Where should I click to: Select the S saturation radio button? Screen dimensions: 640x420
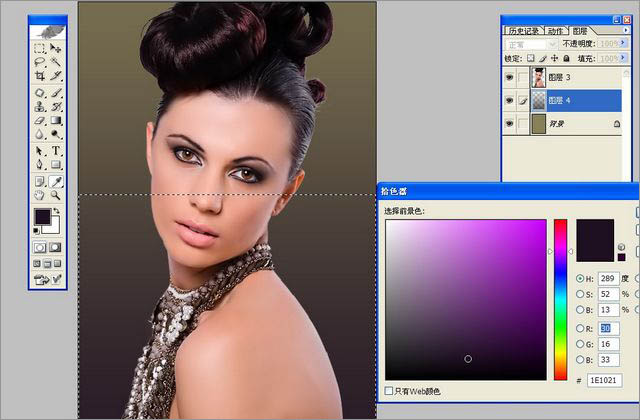tap(581, 294)
